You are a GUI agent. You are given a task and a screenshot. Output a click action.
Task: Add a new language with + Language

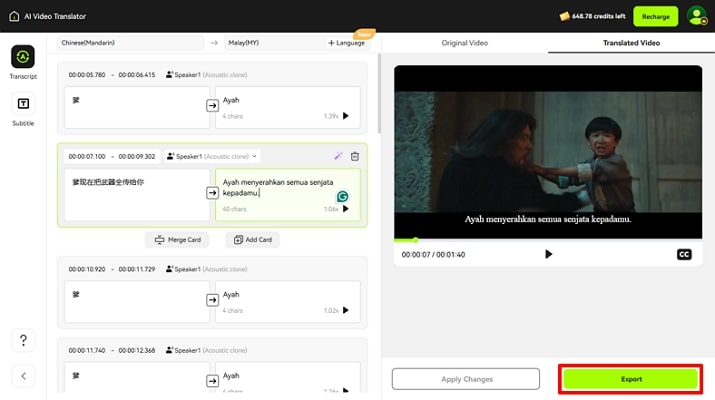point(347,43)
